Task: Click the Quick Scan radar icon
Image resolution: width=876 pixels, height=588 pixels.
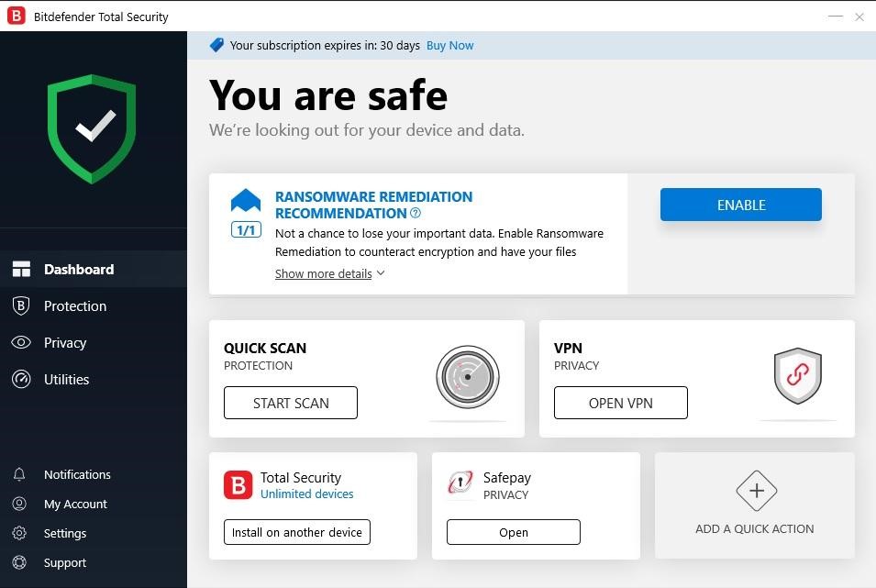Action: [468, 377]
